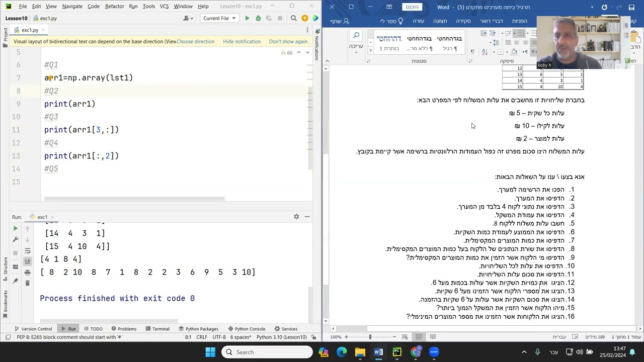
Task: Adjust Word's zoom slider
Action: (x=370, y=337)
